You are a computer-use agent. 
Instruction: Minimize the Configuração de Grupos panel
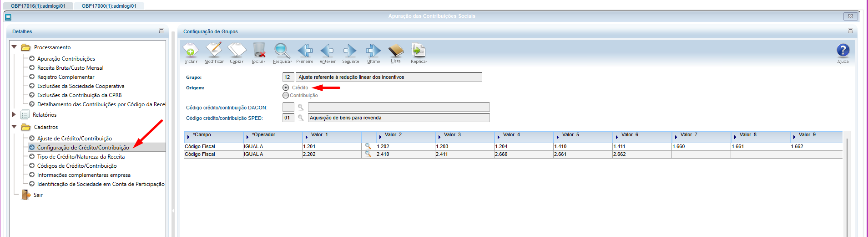tap(850, 31)
